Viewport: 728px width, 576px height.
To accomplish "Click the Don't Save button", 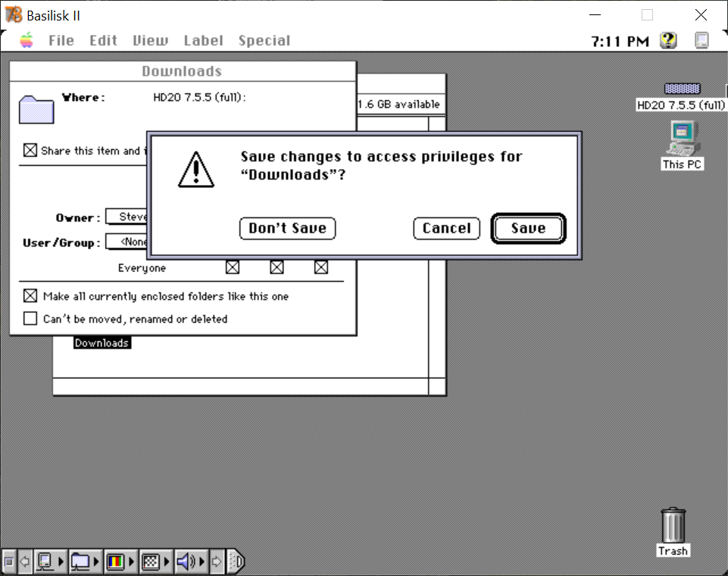I will [287, 228].
